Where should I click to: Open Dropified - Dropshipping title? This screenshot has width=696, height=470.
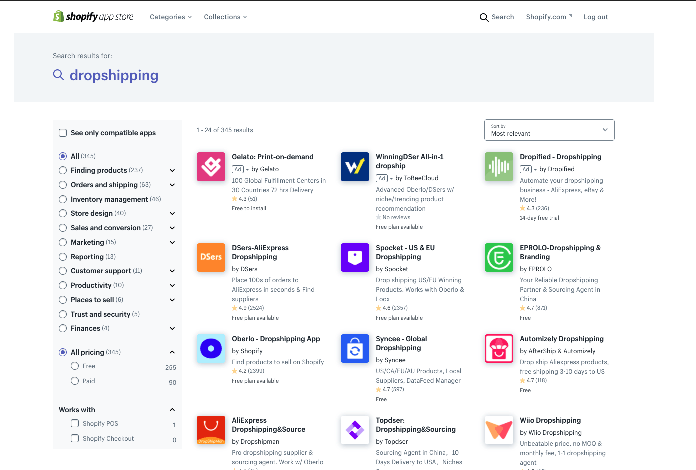click(560, 157)
